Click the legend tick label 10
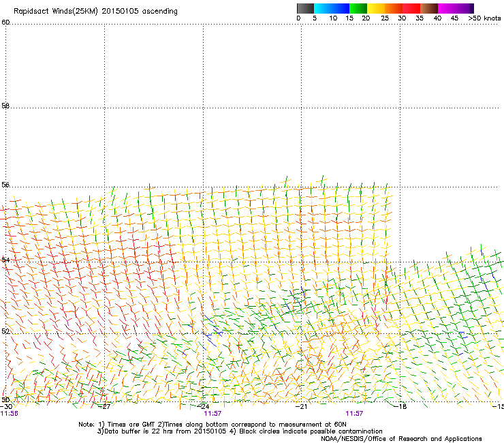 (x=333, y=18)
